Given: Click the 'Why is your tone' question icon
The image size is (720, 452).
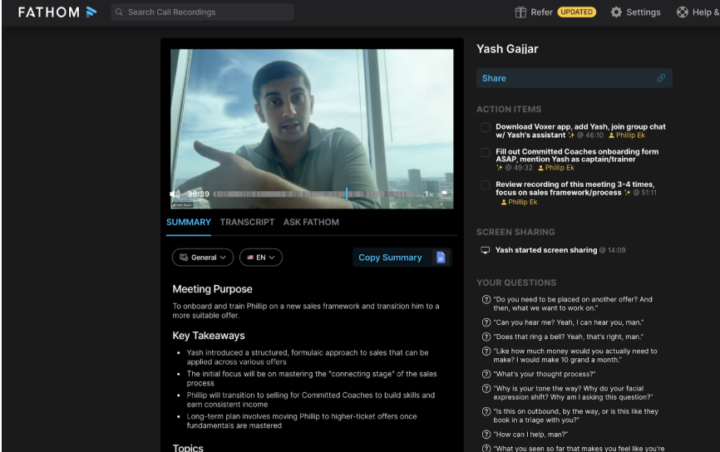Looking at the screenshot, I should click(486, 389).
